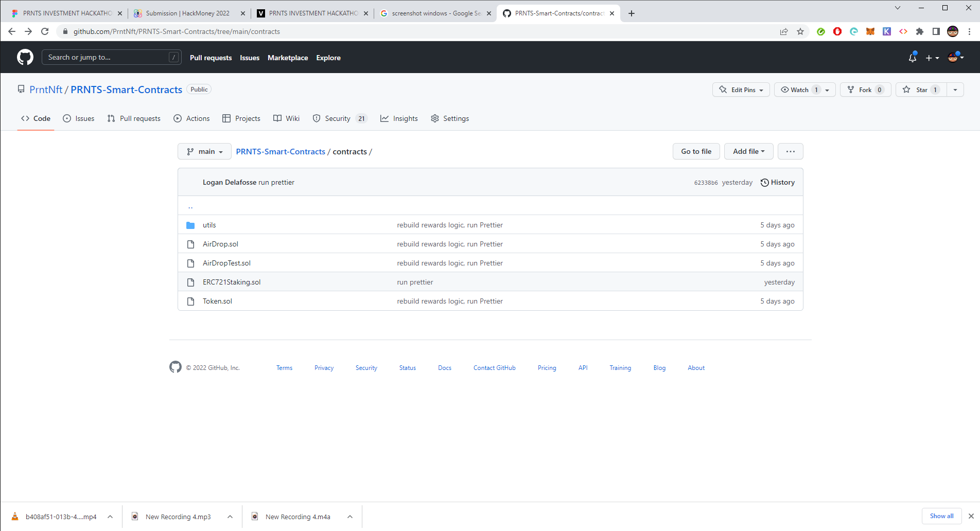Click the green circle extension icon
The image size is (980, 531).
pos(821,31)
